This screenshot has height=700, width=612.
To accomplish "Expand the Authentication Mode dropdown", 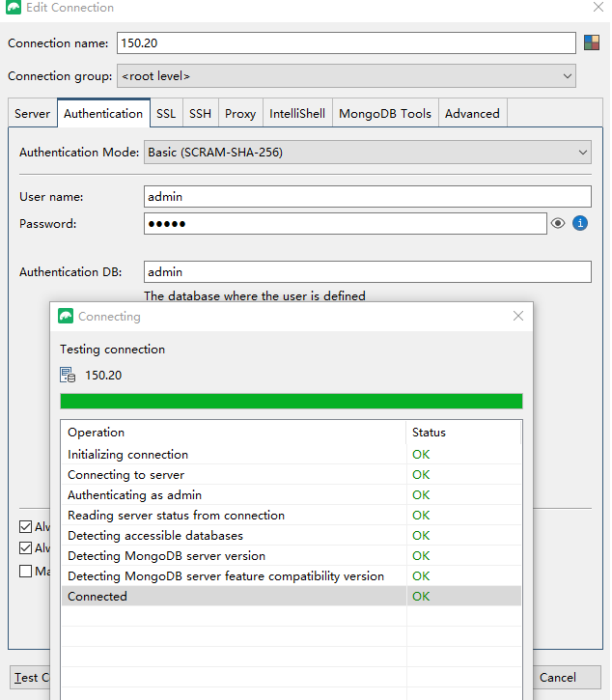I will click(368, 153).
